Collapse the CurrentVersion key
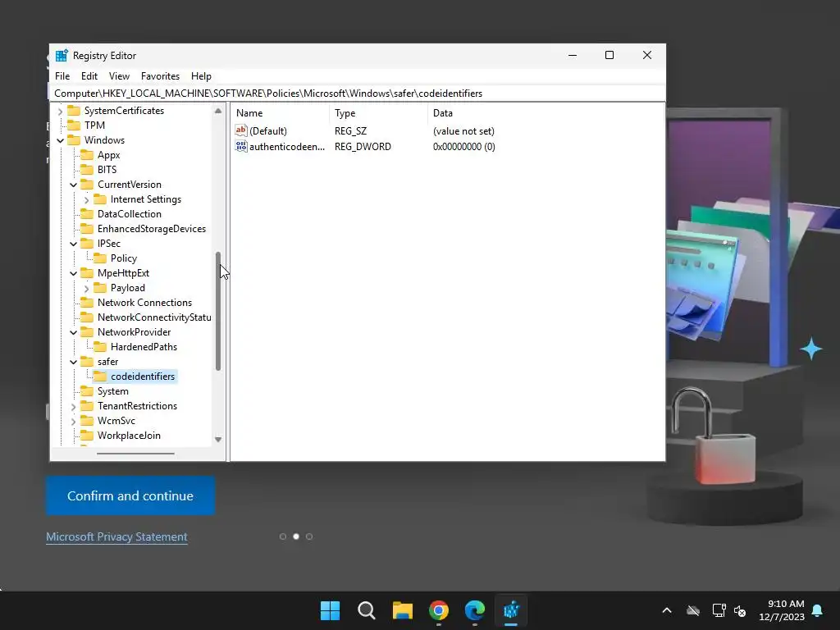This screenshot has height=630, width=840. coord(73,185)
